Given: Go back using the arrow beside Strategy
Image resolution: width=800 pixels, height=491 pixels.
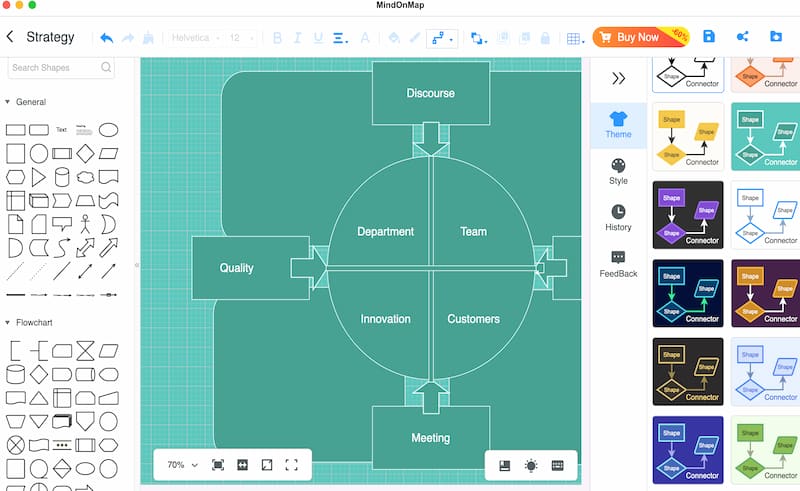Looking at the screenshot, I should pyautogui.click(x=10, y=37).
